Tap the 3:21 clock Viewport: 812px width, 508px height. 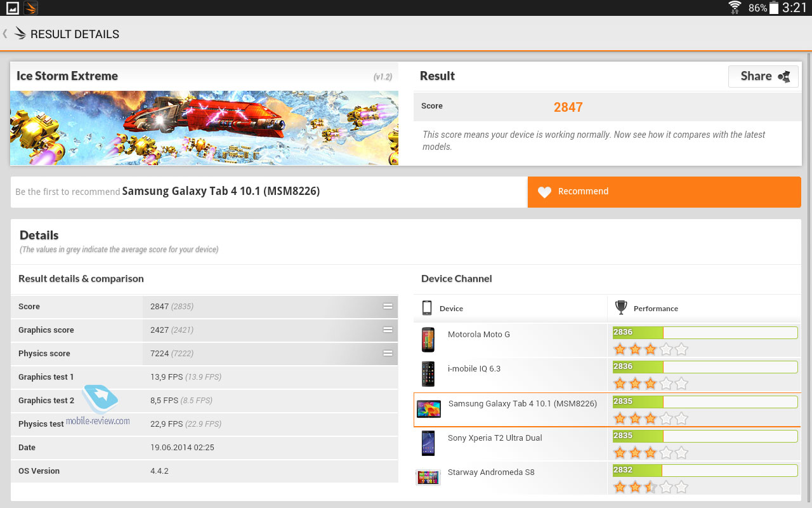pyautogui.click(x=794, y=8)
